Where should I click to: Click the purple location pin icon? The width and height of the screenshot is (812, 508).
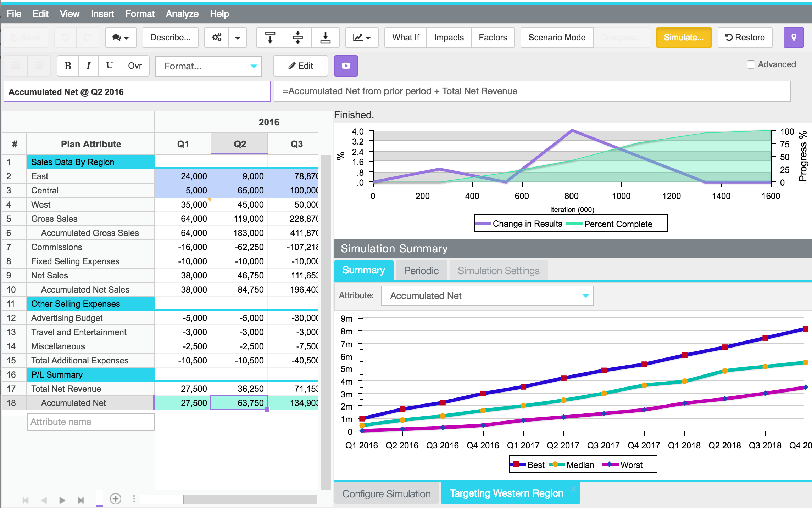(x=794, y=38)
